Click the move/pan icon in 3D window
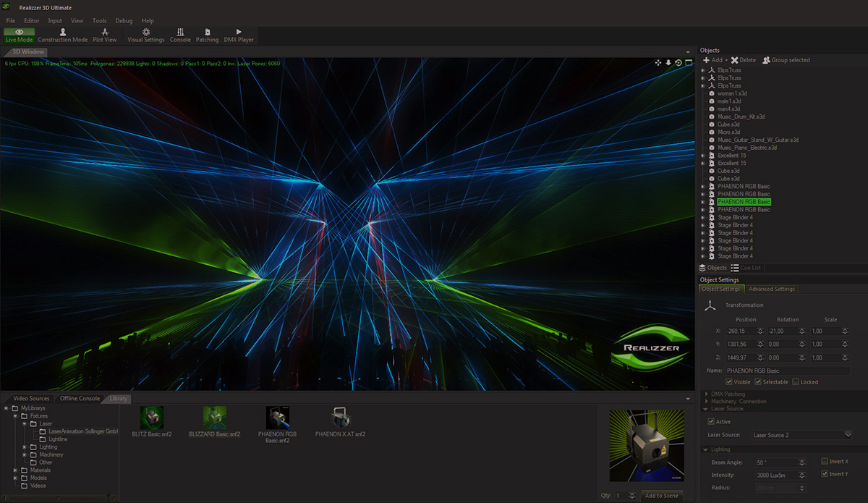The image size is (868, 503). [658, 63]
